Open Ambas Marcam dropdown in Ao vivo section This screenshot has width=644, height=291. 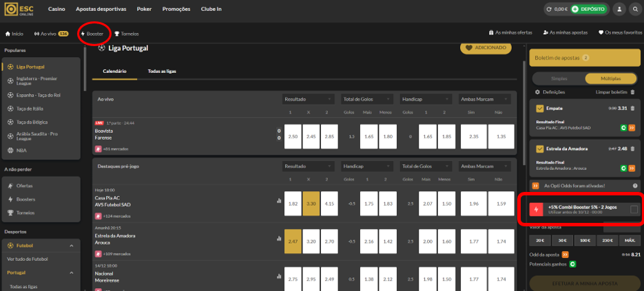click(x=485, y=99)
